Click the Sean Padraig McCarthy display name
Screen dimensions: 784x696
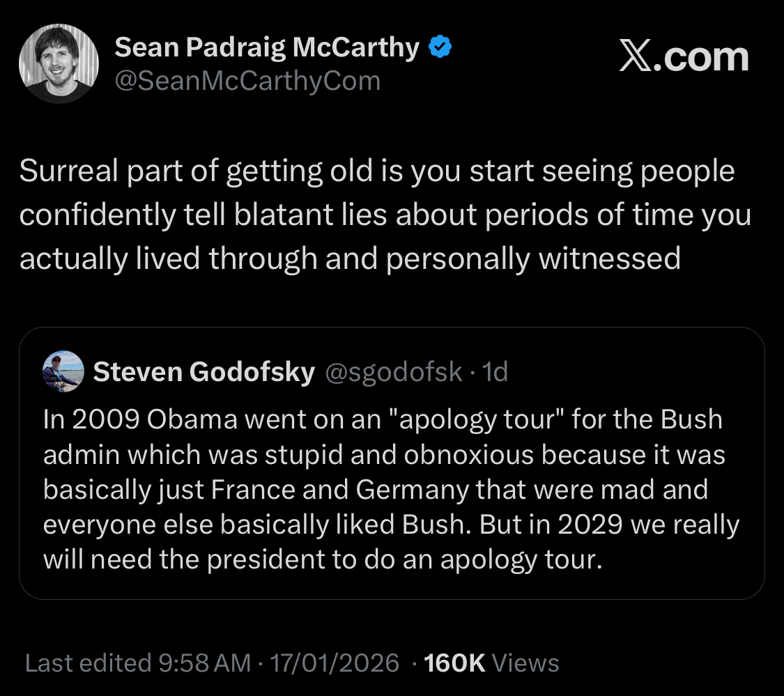[x=267, y=47]
